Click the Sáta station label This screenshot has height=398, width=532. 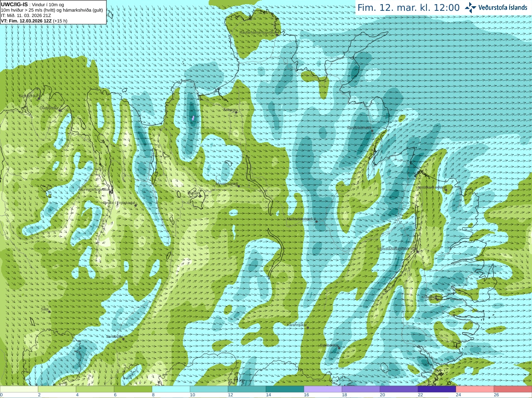coord(45,309)
